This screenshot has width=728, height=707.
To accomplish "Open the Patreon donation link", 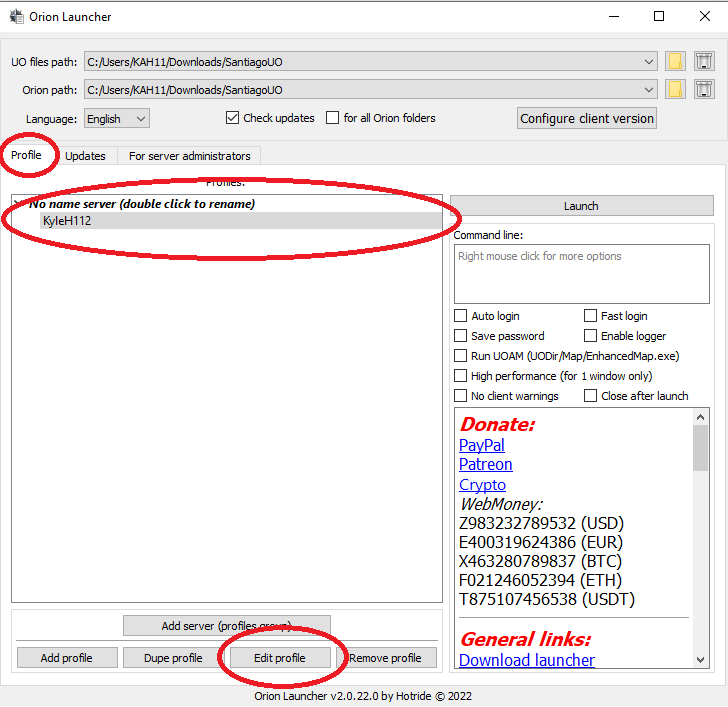I will coord(485,465).
